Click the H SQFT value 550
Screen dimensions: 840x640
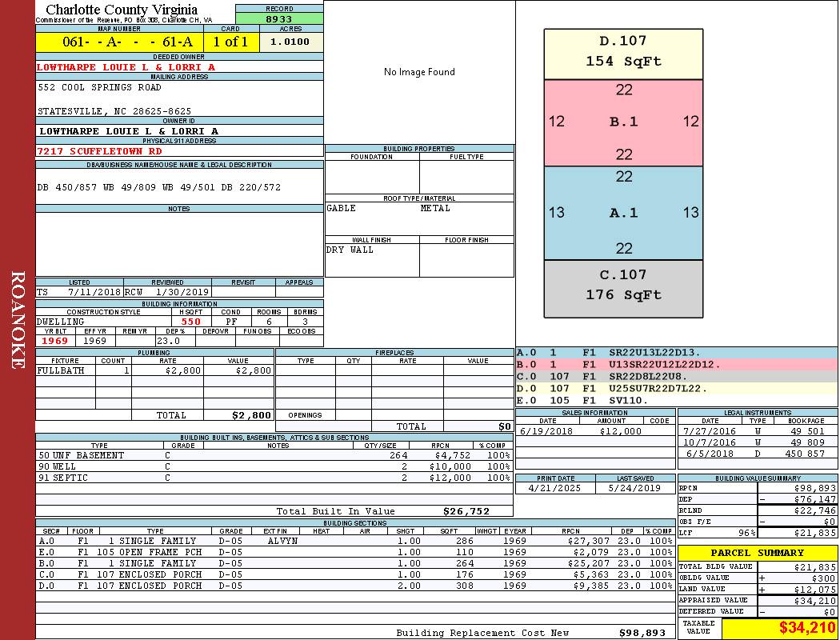pos(190,322)
